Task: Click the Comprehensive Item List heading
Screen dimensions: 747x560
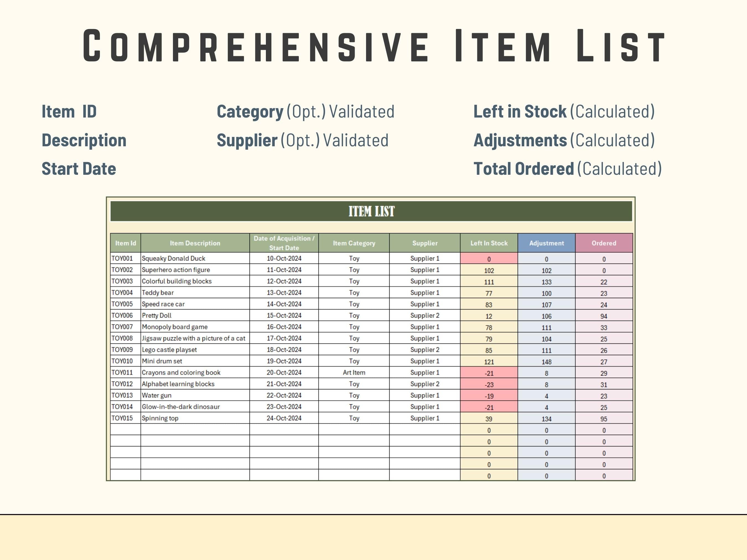Action: point(373,46)
